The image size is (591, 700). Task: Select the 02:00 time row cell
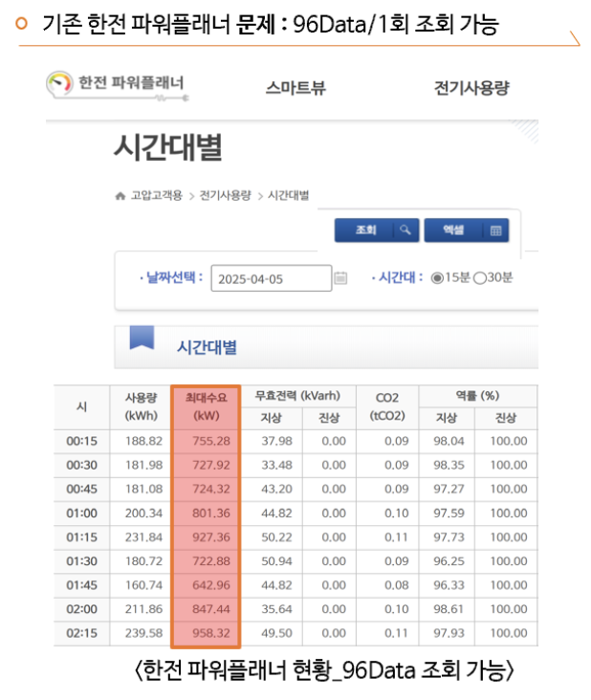(x=81, y=609)
